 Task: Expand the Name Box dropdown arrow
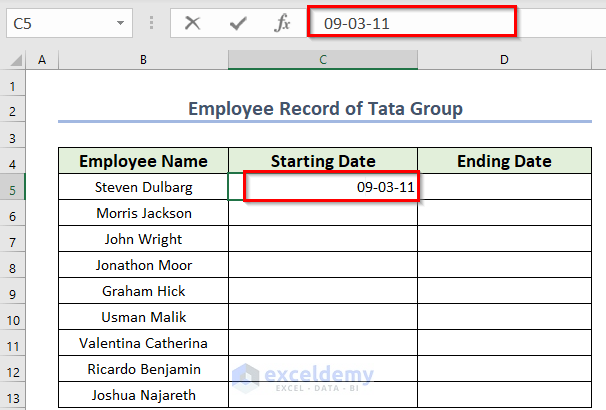pyautogui.click(x=120, y=22)
